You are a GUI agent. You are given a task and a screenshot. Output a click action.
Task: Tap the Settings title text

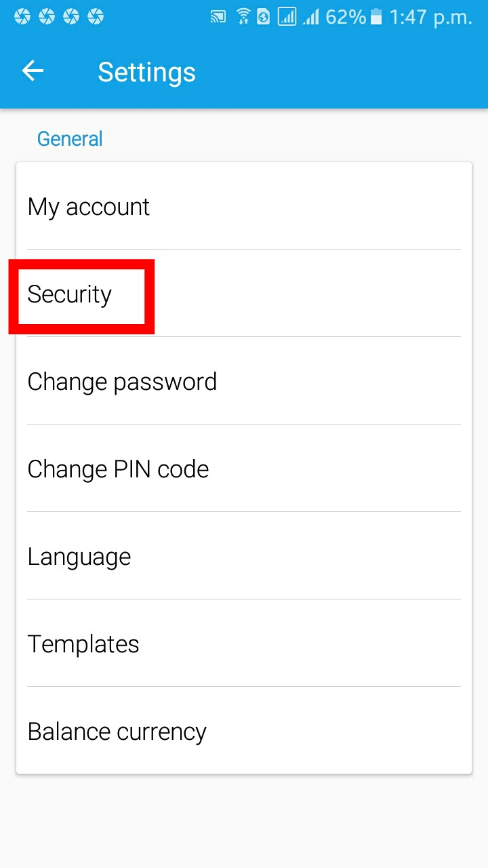coord(146,72)
